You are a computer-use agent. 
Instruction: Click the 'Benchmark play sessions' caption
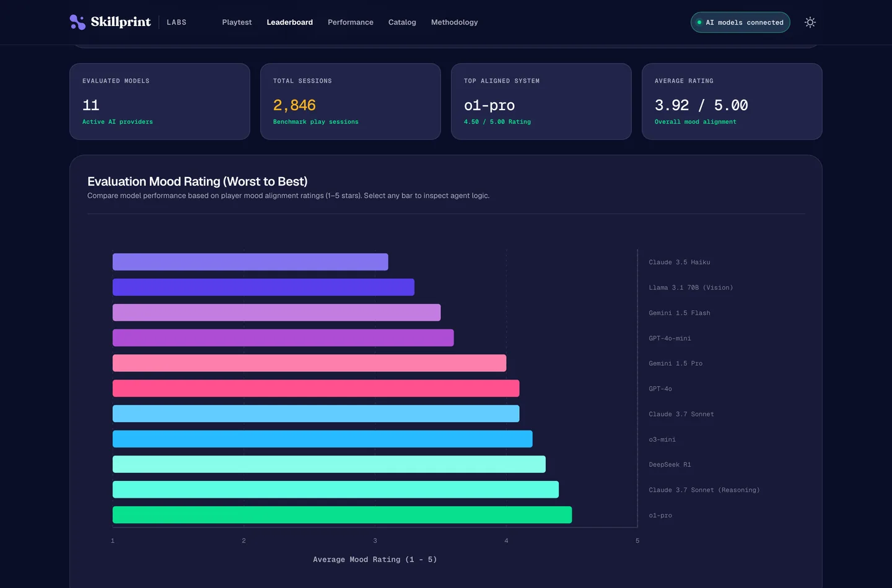click(316, 122)
